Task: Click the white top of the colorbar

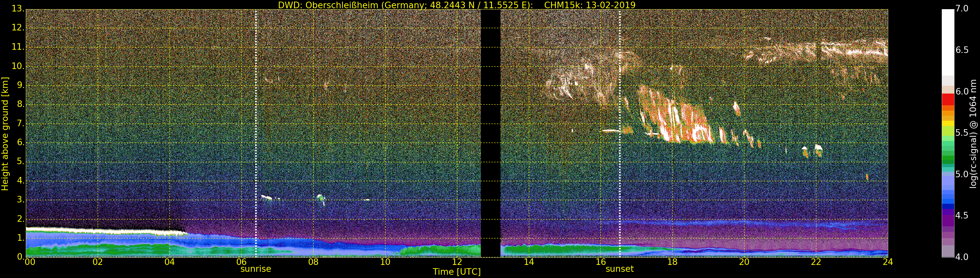Action: (x=948, y=42)
